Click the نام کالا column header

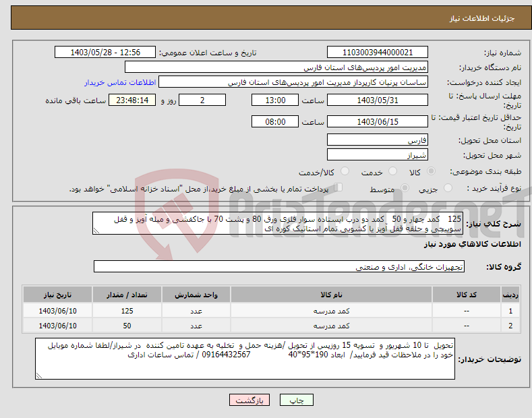pyautogui.click(x=331, y=295)
